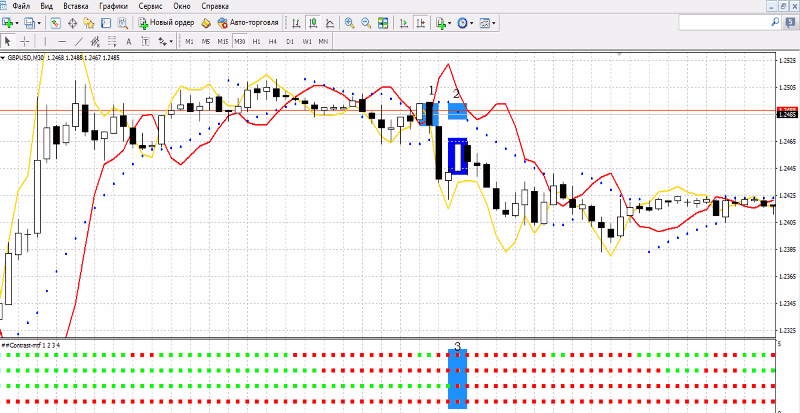The image size is (800, 413).
Task: Zoom out on the chart
Action: coord(366,23)
